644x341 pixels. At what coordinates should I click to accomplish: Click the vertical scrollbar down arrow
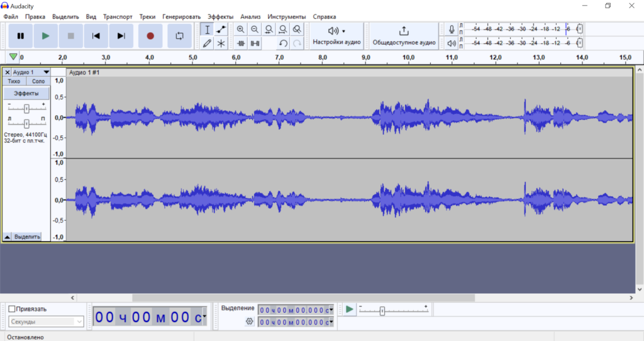point(640,289)
